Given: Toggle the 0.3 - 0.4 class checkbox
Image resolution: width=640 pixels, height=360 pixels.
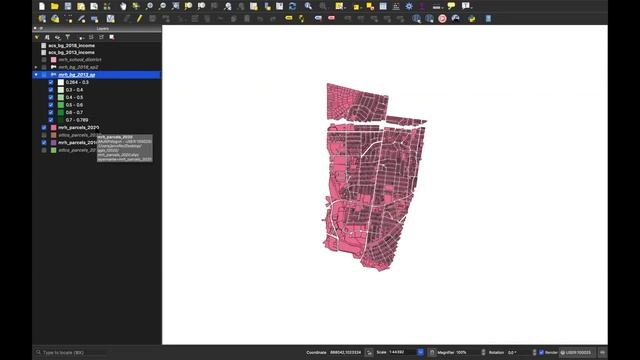Looking at the screenshot, I should pos(51,90).
